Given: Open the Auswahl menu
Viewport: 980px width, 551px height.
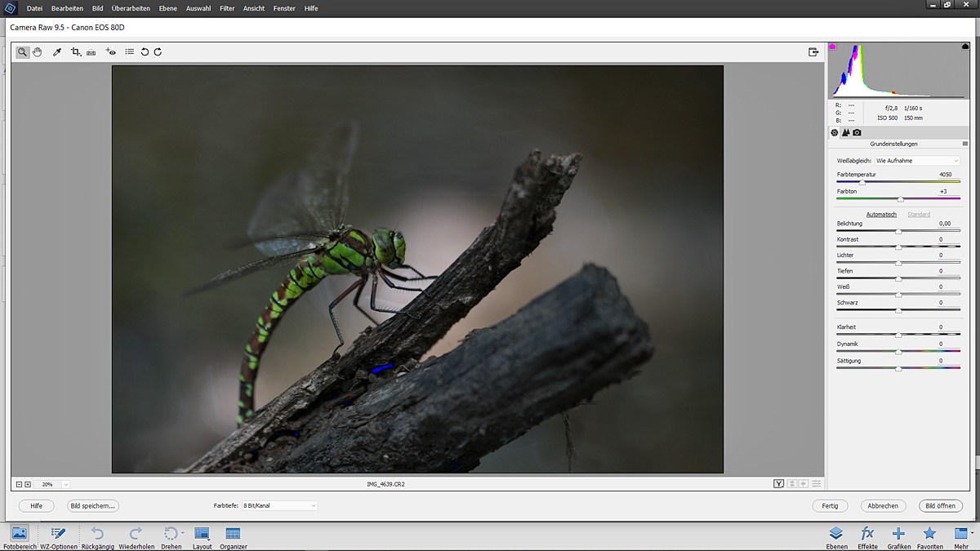Looking at the screenshot, I should pyautogui.click(x=198, y=8).
